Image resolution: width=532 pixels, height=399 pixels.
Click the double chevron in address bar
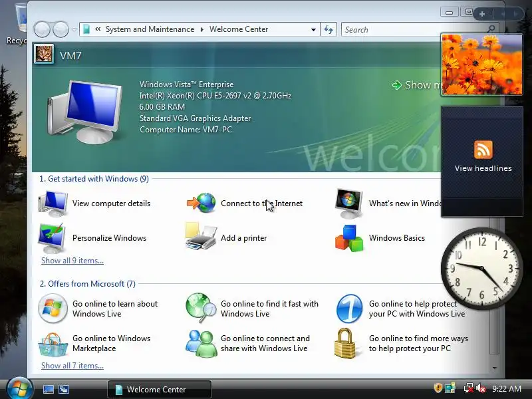point(98,29)
